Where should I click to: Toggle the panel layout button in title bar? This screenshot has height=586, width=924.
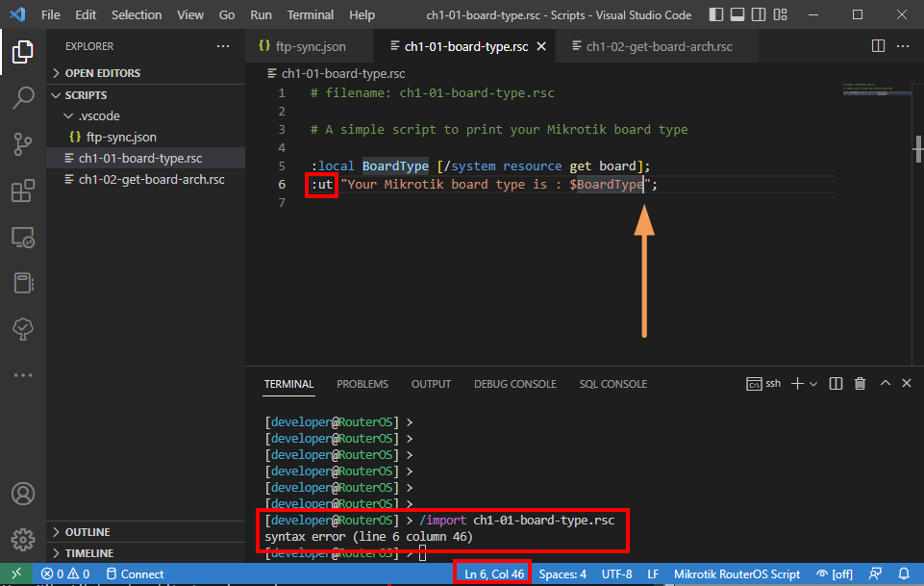[x=737, y=15]
